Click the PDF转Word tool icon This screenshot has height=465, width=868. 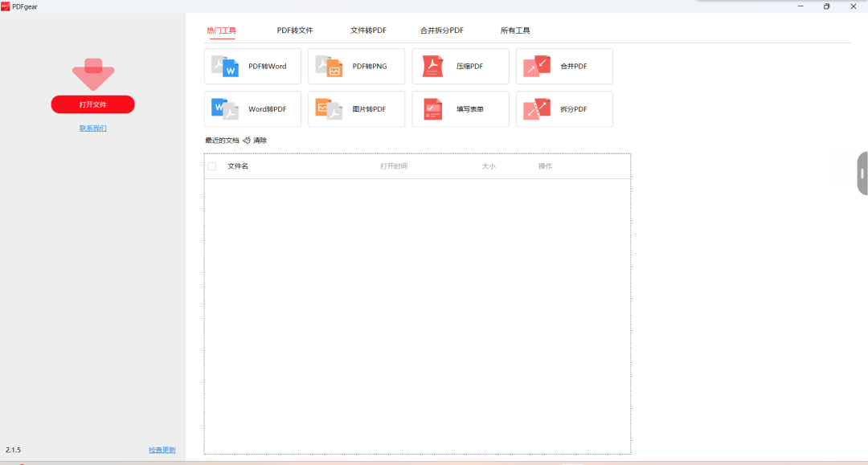(x=225, y=66)
